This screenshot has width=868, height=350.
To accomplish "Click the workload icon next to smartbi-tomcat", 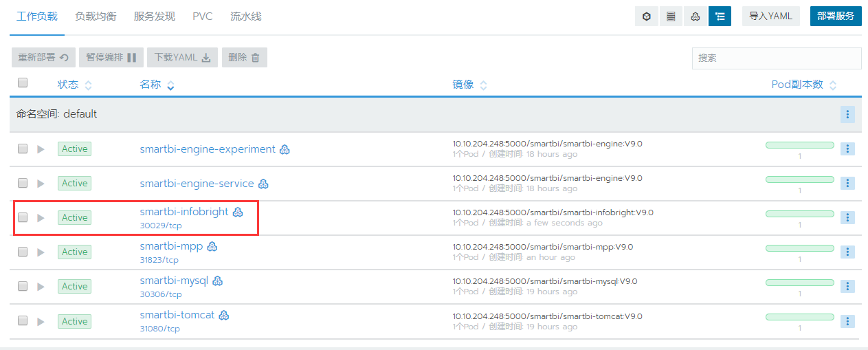I will pos(224,315).
